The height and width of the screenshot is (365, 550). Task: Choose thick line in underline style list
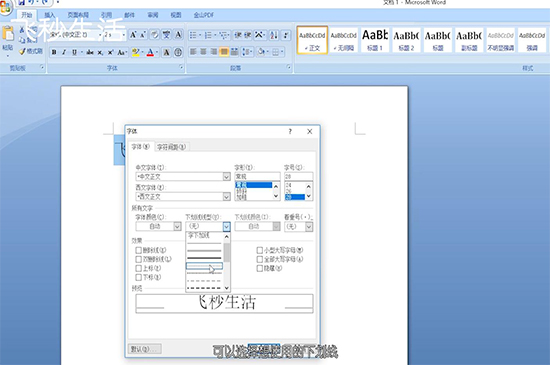204,258
